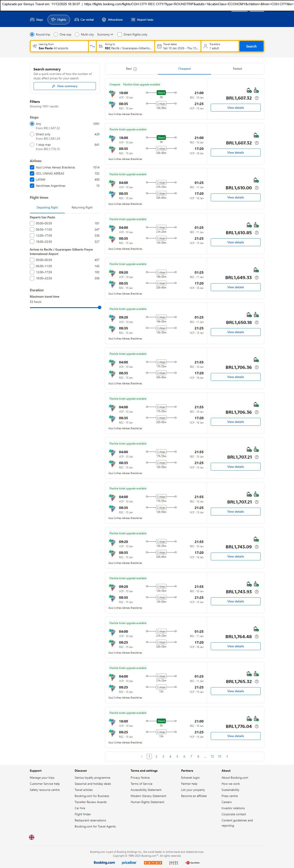The width and height of the screenshot is (294, 868).
Task: Click the blue Search button
Action: point(251,46)
